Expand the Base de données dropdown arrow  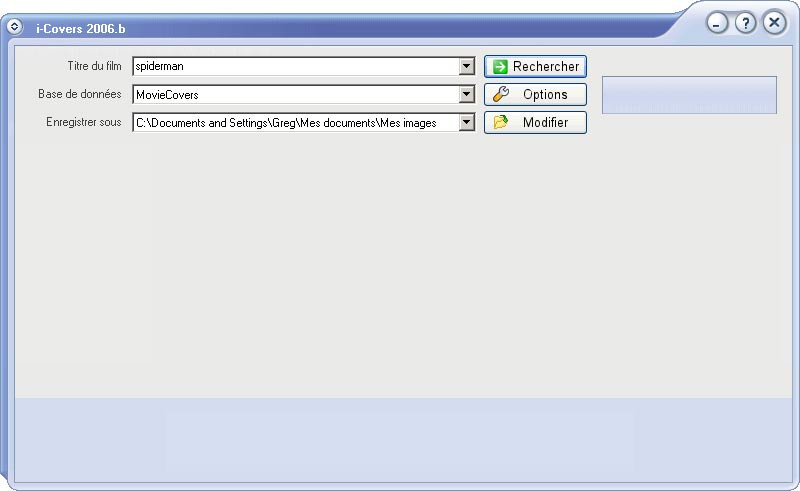pyautogui.click(x=466, y=94)
